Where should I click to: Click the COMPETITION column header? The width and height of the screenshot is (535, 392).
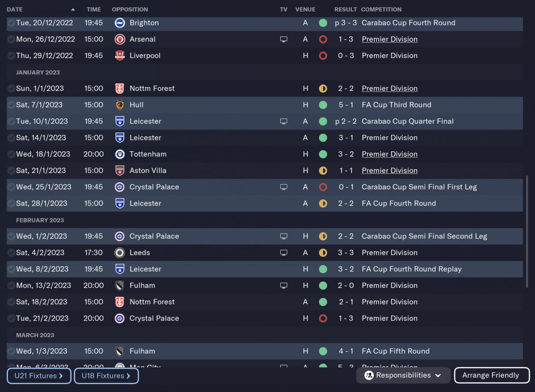point(381,9)
